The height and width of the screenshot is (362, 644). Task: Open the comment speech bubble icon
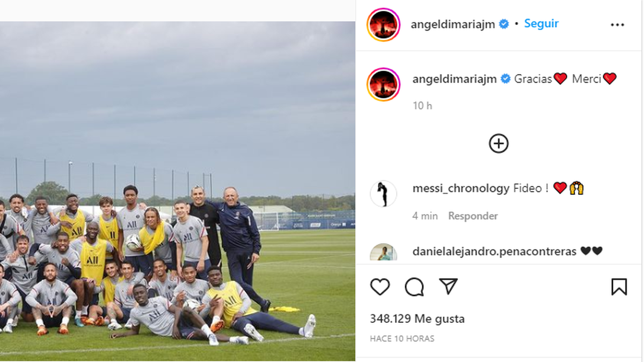coord(414,287)
